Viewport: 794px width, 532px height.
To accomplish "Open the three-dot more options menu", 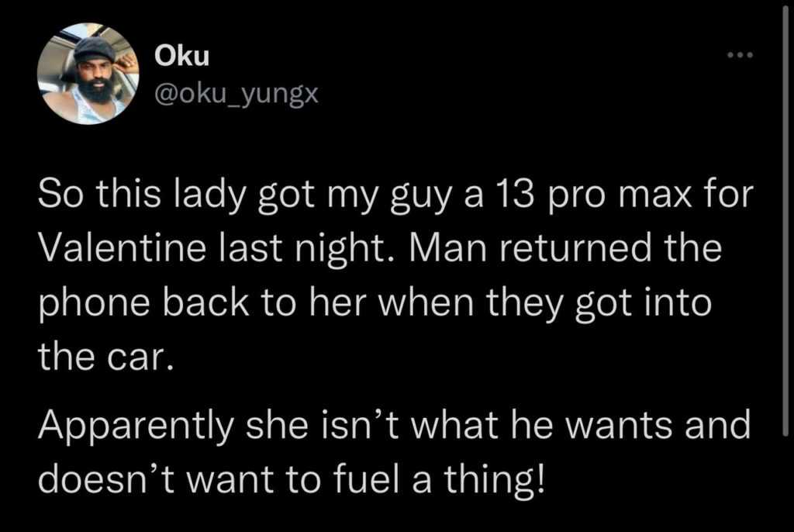I will (741, 56).
